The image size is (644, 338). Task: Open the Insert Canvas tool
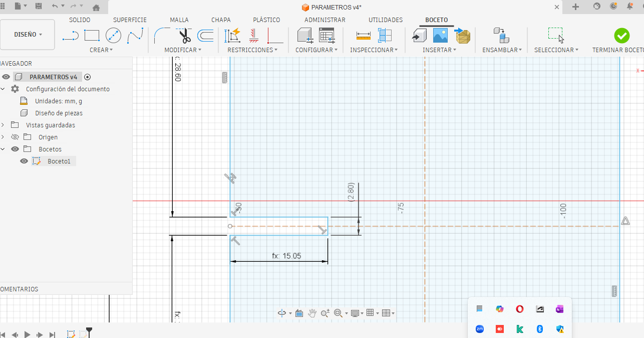[x=441, y=35]
